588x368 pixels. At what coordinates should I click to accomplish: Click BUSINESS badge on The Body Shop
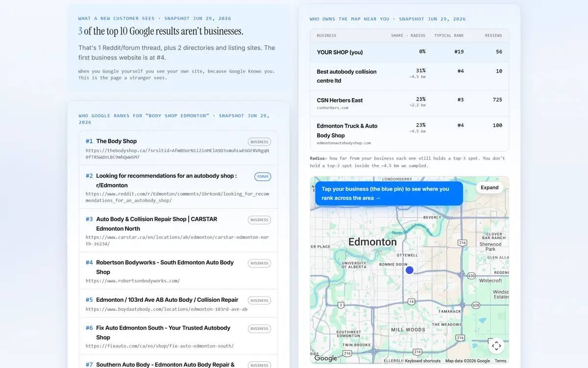point(259,142)
